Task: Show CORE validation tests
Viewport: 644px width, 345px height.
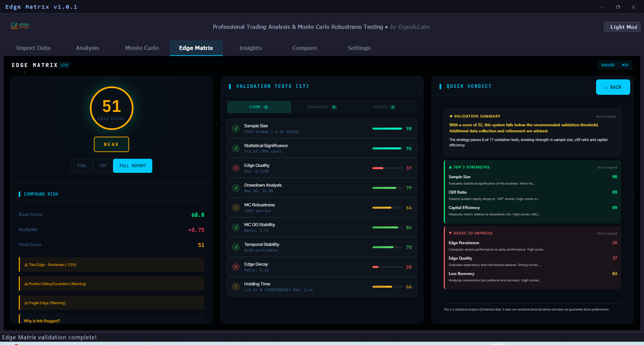Action: tap(259, 107)
